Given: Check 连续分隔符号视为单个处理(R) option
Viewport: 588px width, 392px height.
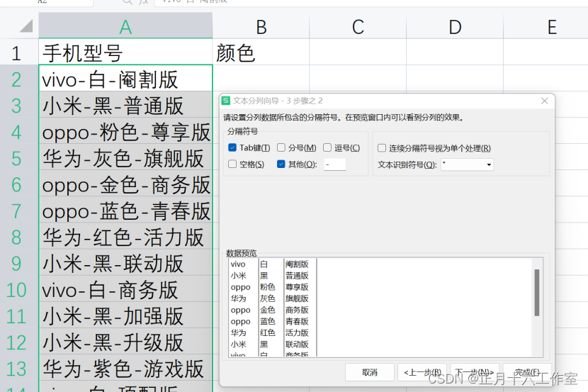Looking at the screenshot, I should (x=381, y=148).
